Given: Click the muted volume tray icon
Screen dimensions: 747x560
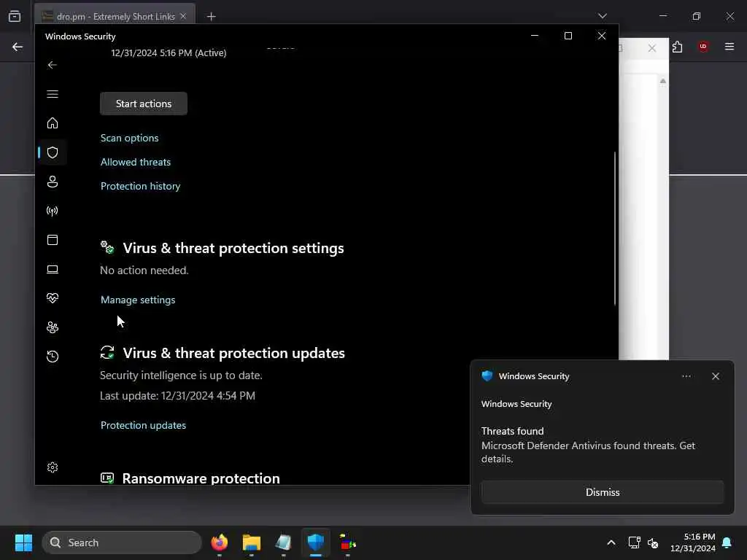Looking at the screenshot, I should pyautogui.click(x=653, y=542).
